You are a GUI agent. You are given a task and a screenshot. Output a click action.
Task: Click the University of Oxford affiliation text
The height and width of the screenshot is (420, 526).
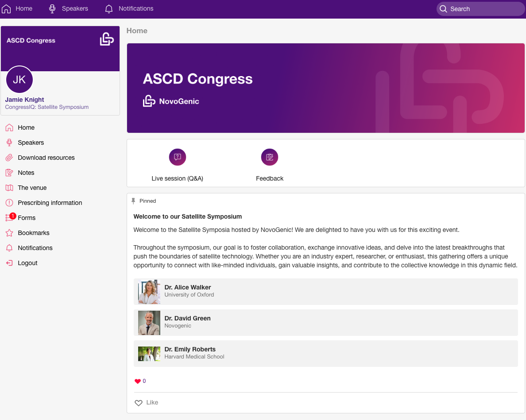[189, 295]
